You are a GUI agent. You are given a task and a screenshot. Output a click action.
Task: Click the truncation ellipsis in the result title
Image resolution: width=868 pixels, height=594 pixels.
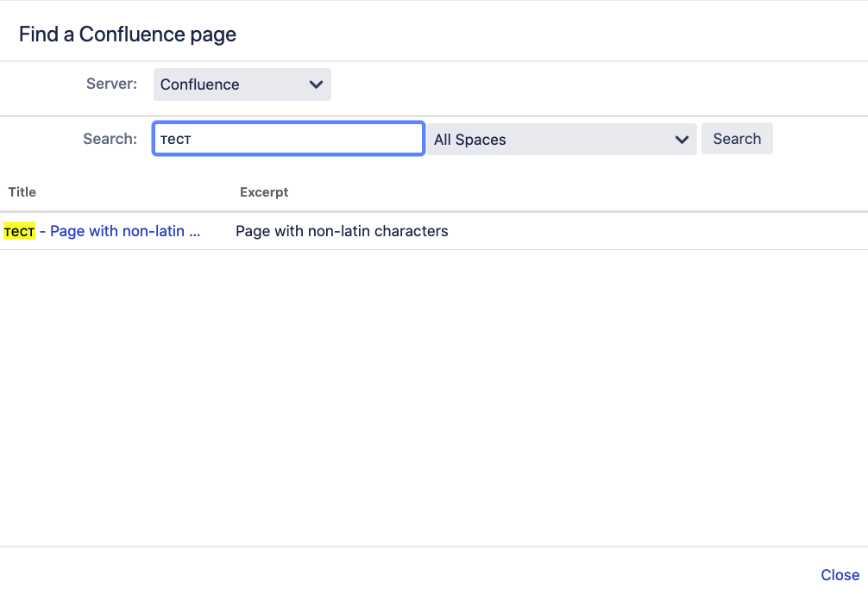click(x=194, y=232)
